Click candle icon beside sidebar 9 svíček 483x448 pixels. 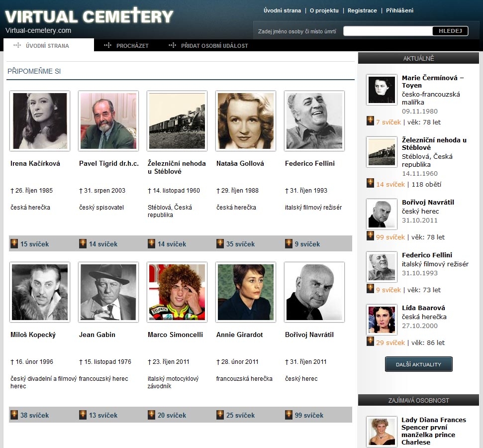(370, 289)
